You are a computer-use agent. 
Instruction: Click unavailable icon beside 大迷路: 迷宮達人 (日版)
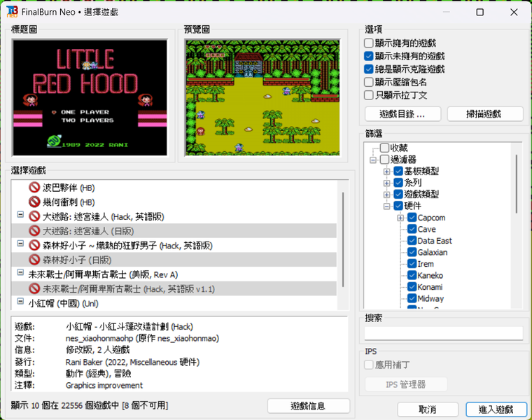[x=34, y=231]
